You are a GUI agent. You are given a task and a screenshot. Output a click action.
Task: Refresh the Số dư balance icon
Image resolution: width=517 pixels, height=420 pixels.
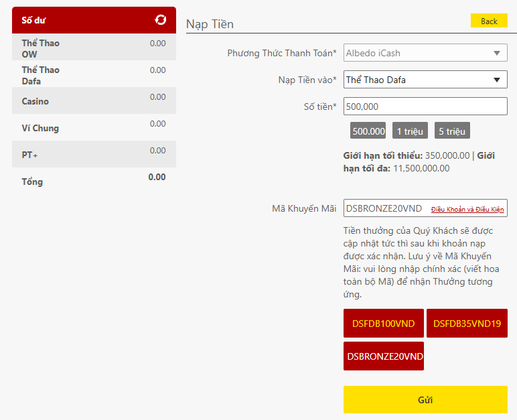pyautogui.click(x=161, y=20)
